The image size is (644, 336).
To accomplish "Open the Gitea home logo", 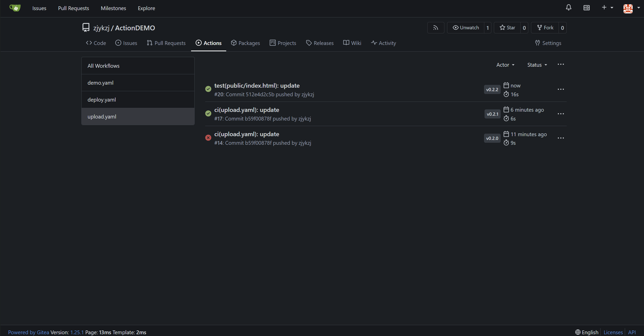I will click(x=15, y=8).
